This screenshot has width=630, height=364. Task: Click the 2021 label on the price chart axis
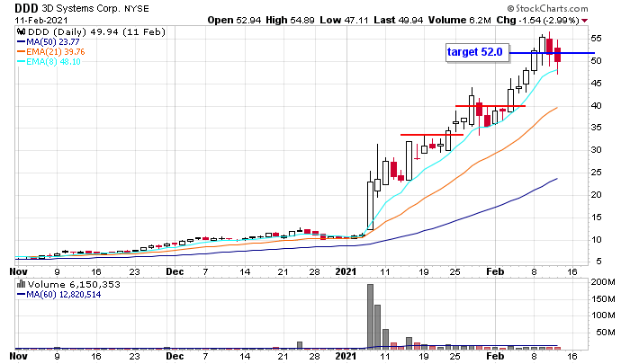(346, 271)
